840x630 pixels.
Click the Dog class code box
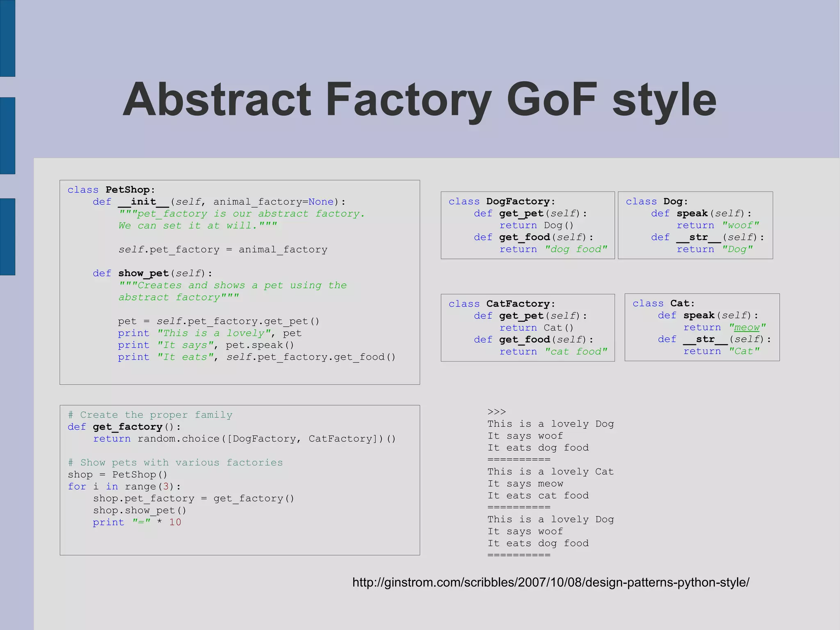pos(695,225)
